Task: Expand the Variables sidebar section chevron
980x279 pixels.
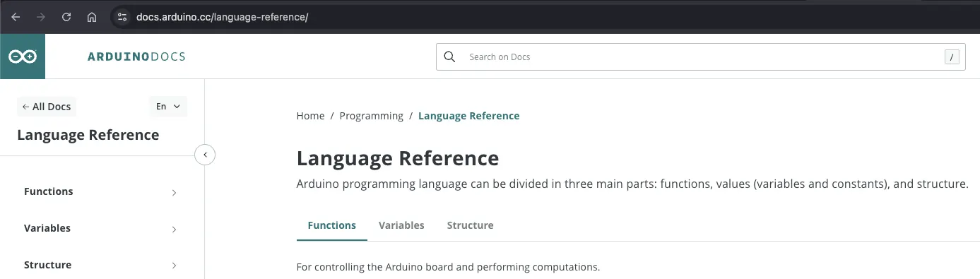Action: pos(174,229)
